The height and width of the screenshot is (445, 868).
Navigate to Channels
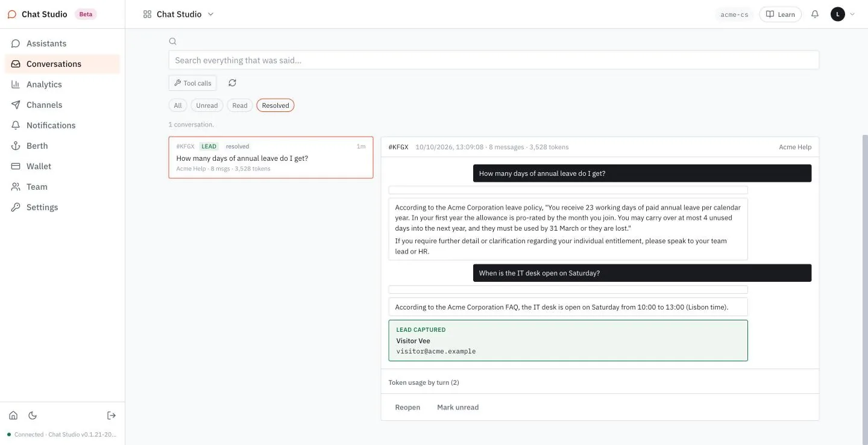[62, 105]
